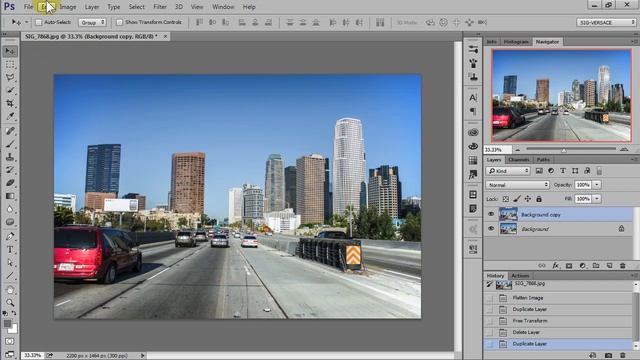Select the Hand tool
This screenshot has height=360, width=640.
pyautogui.click(x=10, y=290)
